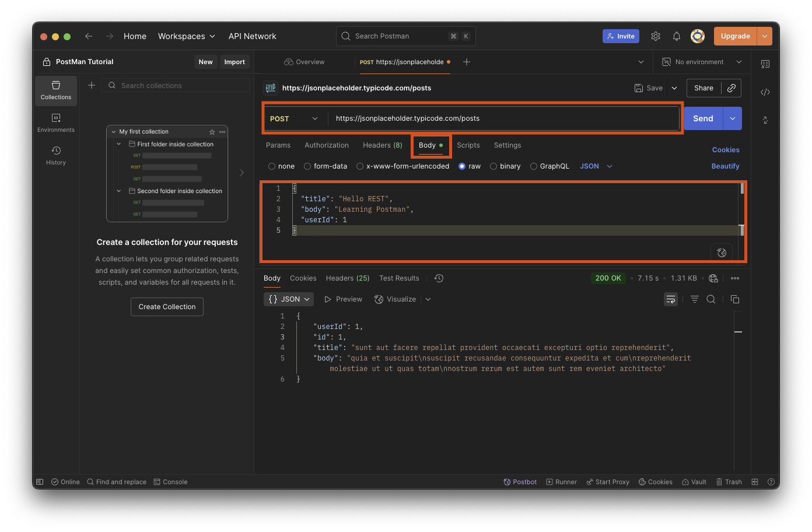
Task: Add a new collection with plus icon
Action: pos(92,85)
